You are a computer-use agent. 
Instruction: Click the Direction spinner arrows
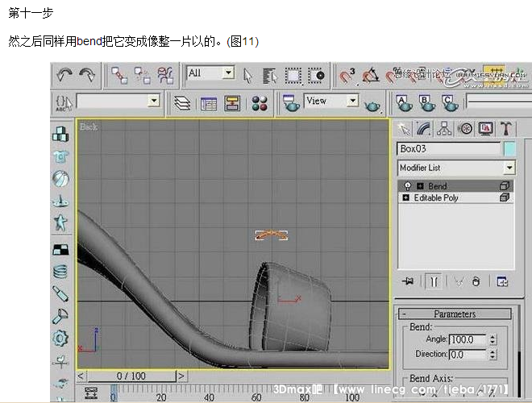coord(493,355)
